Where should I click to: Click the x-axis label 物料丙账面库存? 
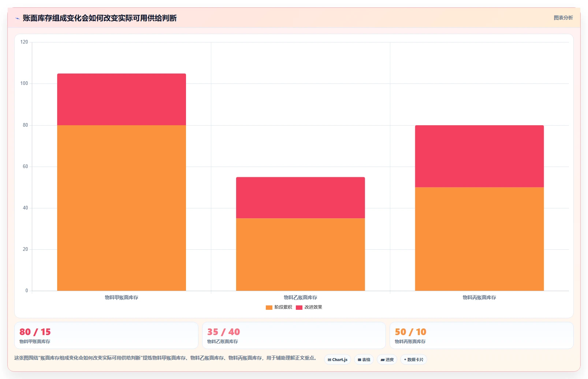pyautogui.click(x=479, y=297)
